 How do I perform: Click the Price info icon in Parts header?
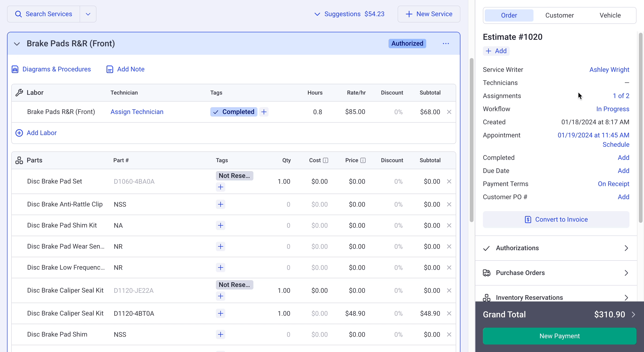tap(363, 160)
